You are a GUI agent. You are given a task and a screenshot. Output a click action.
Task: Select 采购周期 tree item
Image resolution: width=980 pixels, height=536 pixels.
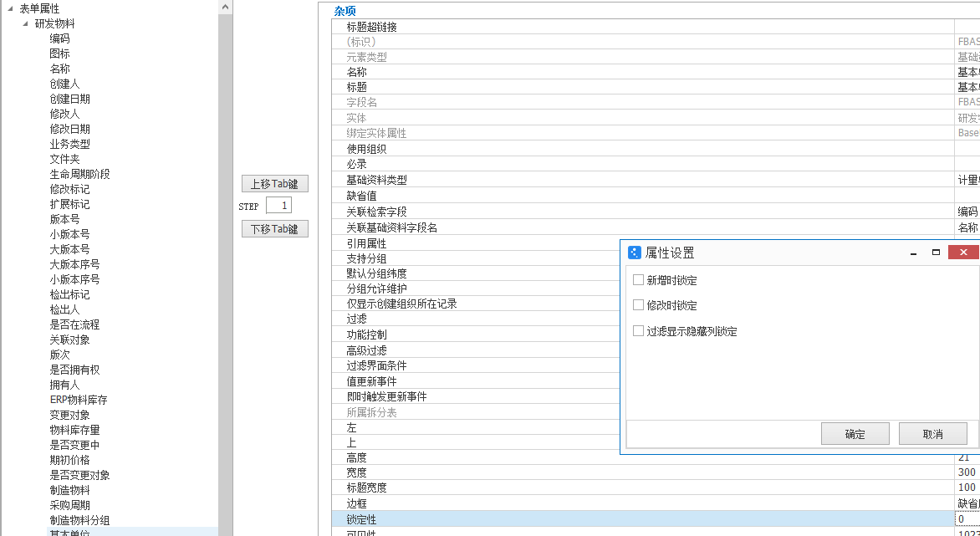(x=70, y=505)
